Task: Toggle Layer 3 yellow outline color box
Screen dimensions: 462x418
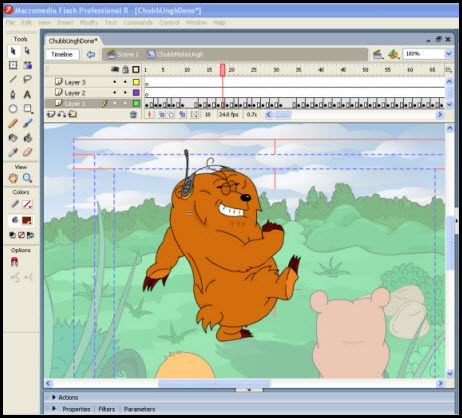Action: click(x=136, y=82)
